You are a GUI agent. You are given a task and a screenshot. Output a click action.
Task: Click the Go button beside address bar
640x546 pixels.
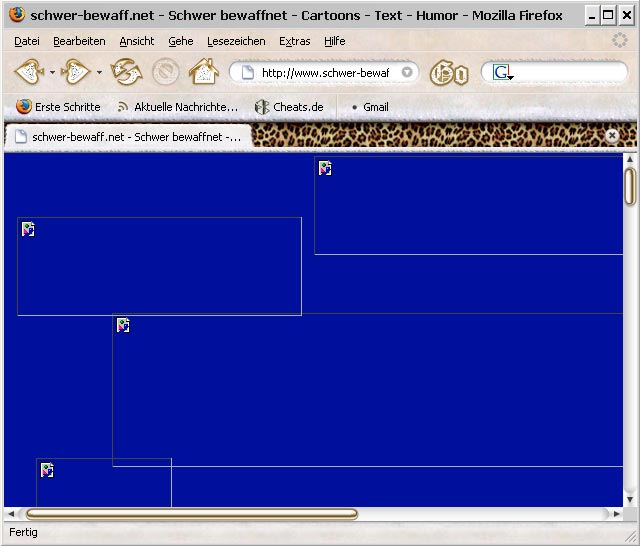coord(448,73)
